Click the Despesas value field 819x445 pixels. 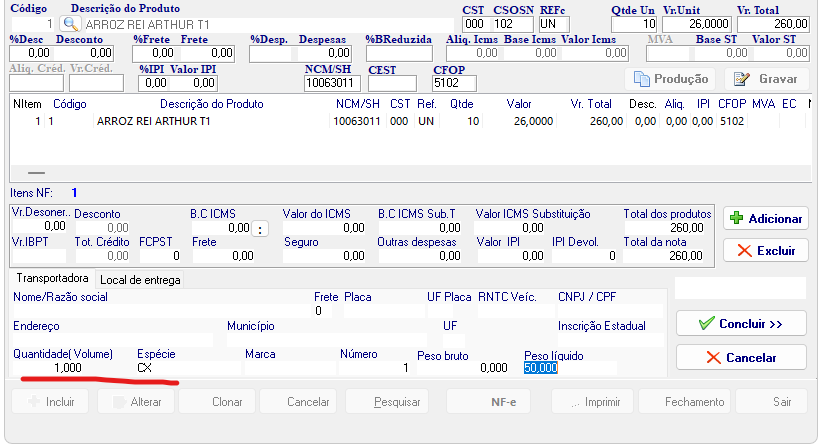click(324, 53)
